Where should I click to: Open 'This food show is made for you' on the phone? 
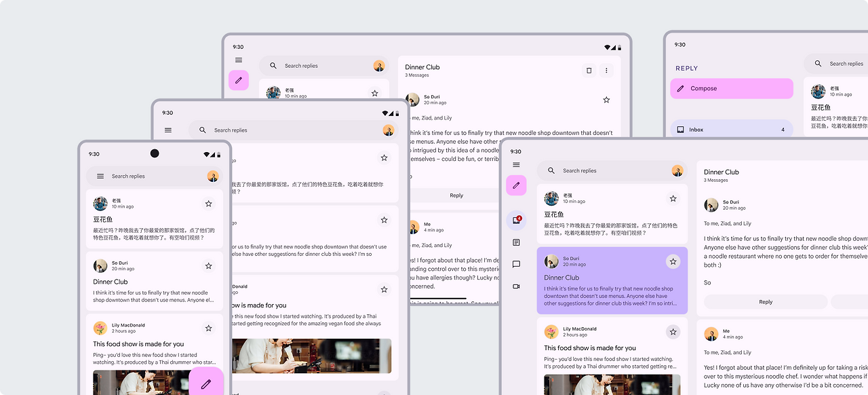click(138, 344)
